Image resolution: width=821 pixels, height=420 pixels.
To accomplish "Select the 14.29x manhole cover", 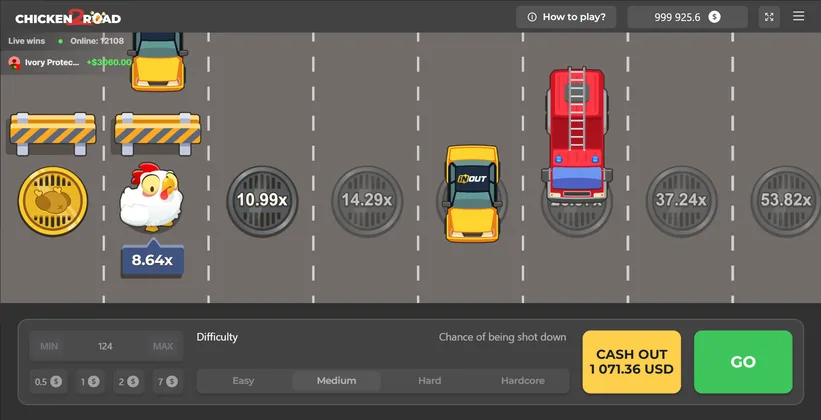I will [x=367, y=200].
